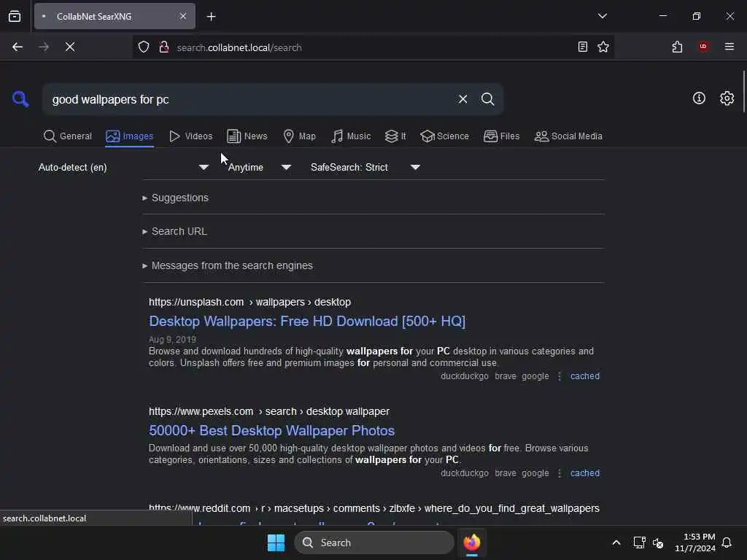Click the site security padlock icon

164,47
